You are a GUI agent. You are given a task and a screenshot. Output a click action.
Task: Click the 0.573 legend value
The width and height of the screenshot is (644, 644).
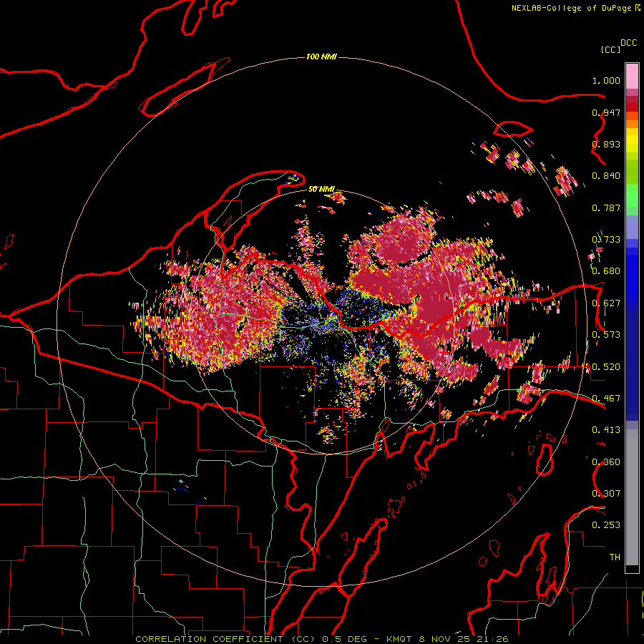pyautogui.click(x=606, y=335)
